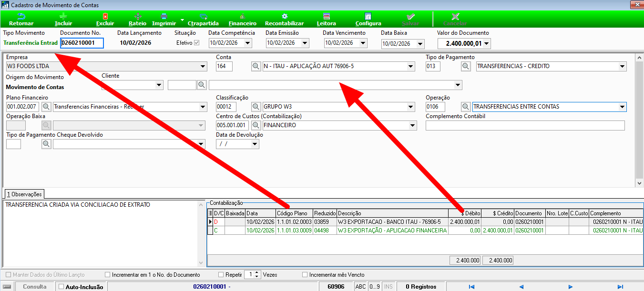
Task: Select the W3 EXPORTACAO - BANCO ITAU row description
Action: point(392,222)
